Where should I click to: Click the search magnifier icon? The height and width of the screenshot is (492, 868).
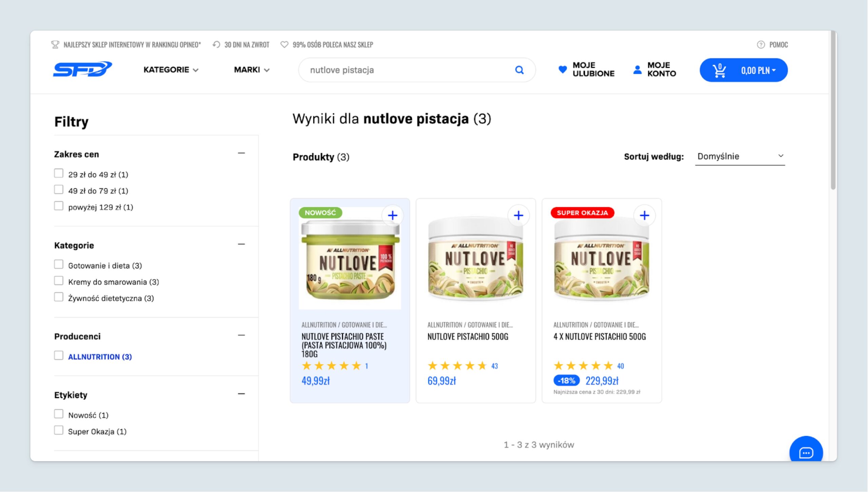pyautogui.click(x=519, y=70)
